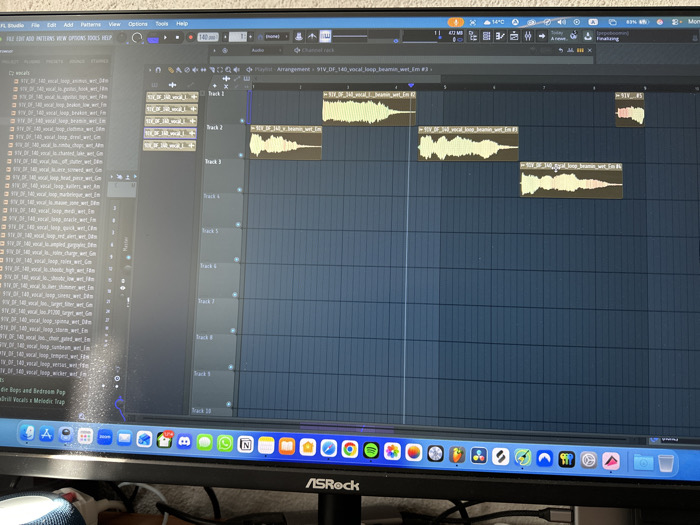Open Patterns in macOS menu bar

pos(91,25)
